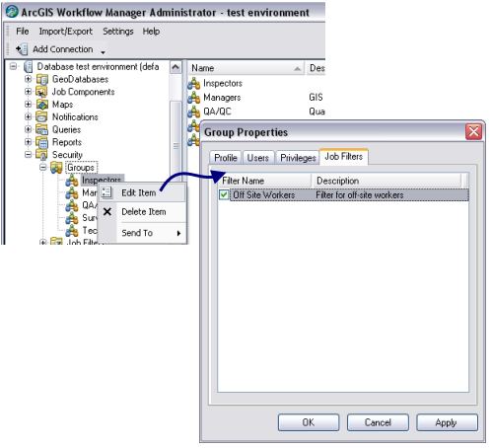Click the Delete Item X icon

point(107,211)
